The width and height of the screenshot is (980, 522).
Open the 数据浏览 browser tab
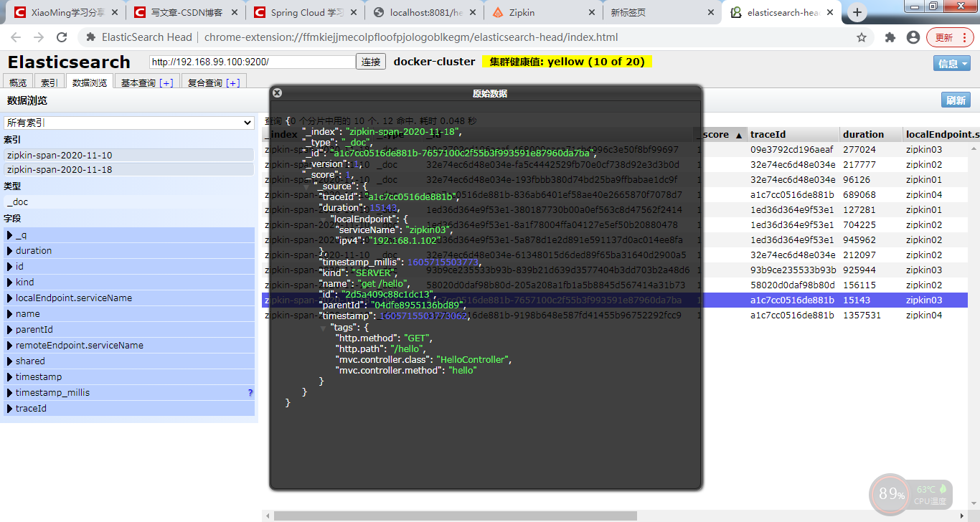[90, 83]
